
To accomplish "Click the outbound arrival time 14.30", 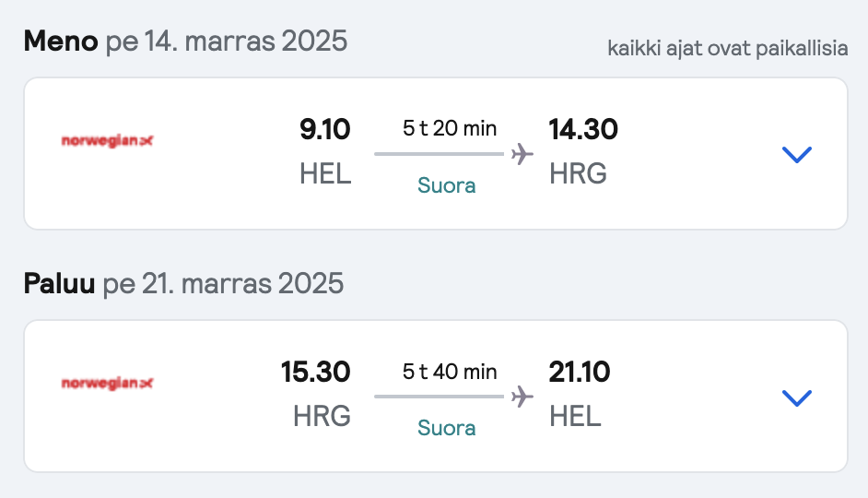I will tap(583, 129).
